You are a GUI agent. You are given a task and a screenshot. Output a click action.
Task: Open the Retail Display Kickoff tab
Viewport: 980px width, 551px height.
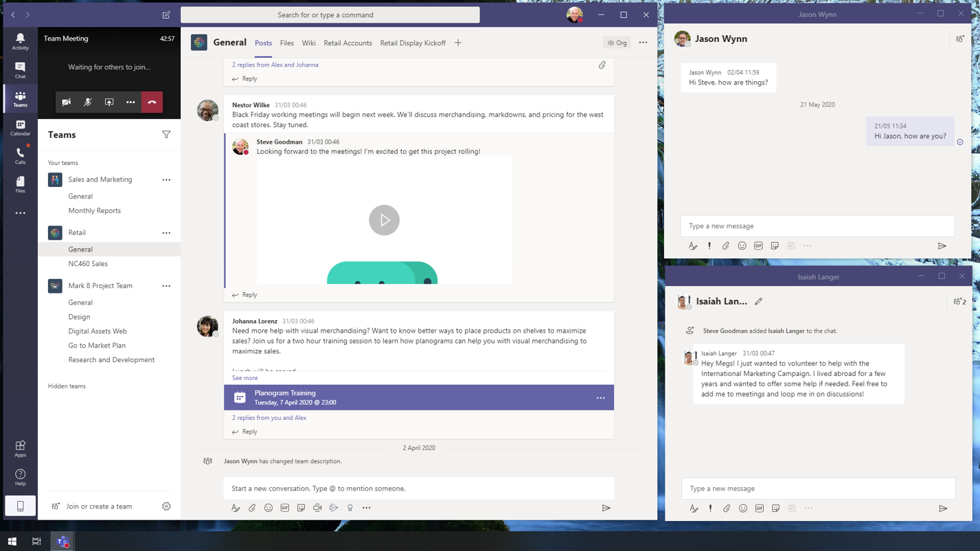tap(412, 43)
